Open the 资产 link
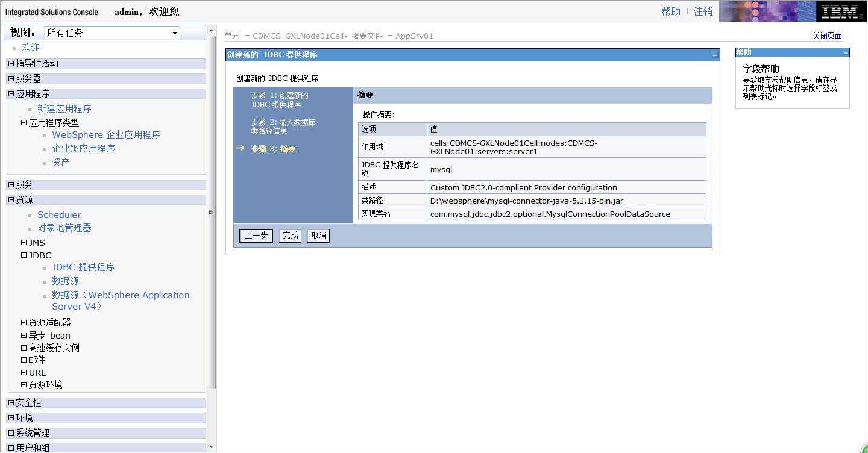This screenshot has width=868, height=453. point(60,163)
